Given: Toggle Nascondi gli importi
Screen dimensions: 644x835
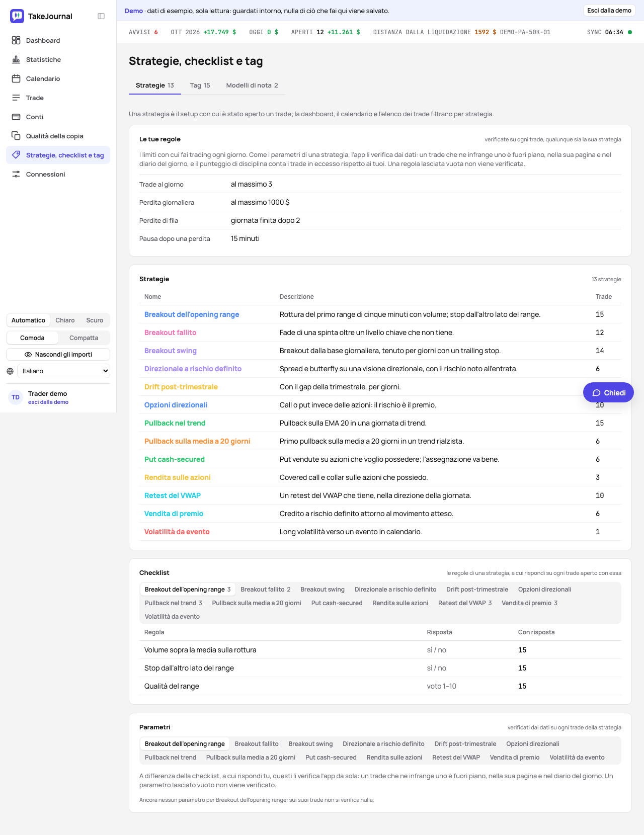Looking at the screenshot, I should 58,355.
